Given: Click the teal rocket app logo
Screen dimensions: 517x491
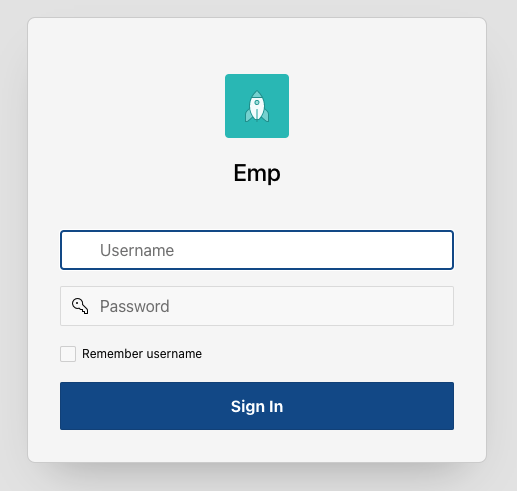Looking at the screenshot, I should [x=257, y=106].
